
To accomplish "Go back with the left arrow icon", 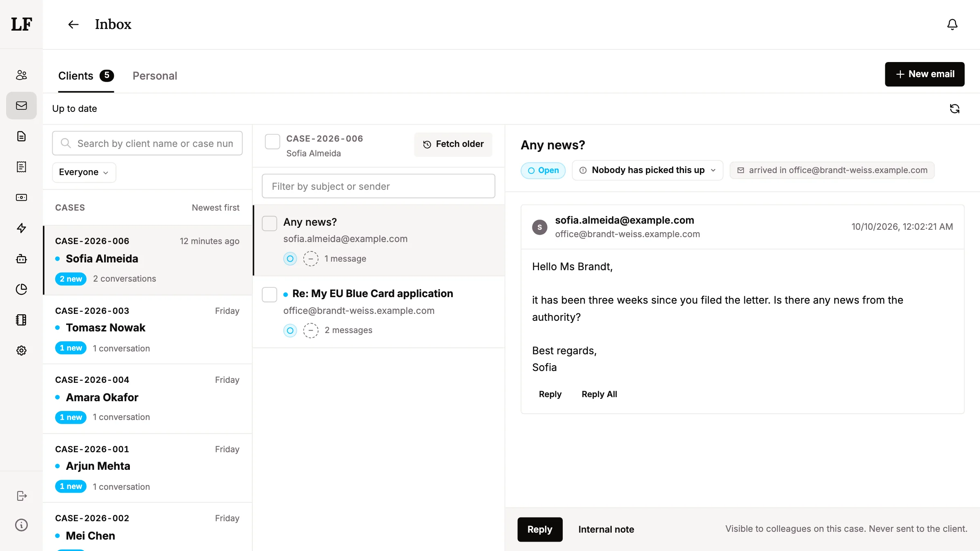I will 73,24.
